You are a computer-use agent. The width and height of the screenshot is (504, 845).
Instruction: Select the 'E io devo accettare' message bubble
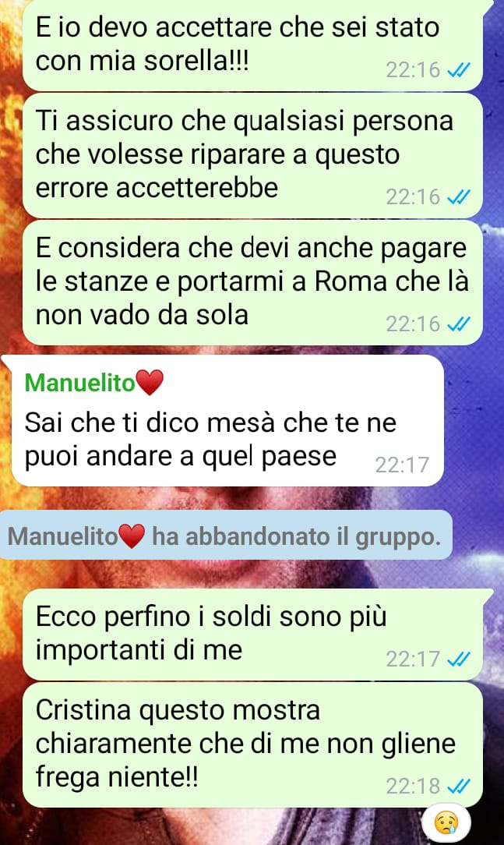coord(252,44)
